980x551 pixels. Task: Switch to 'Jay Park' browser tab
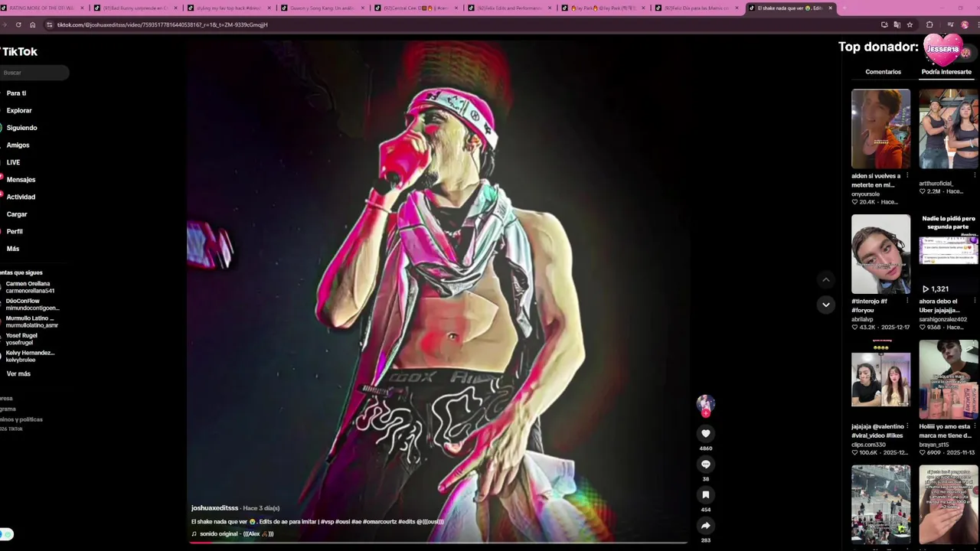click(x=604, y=8)
